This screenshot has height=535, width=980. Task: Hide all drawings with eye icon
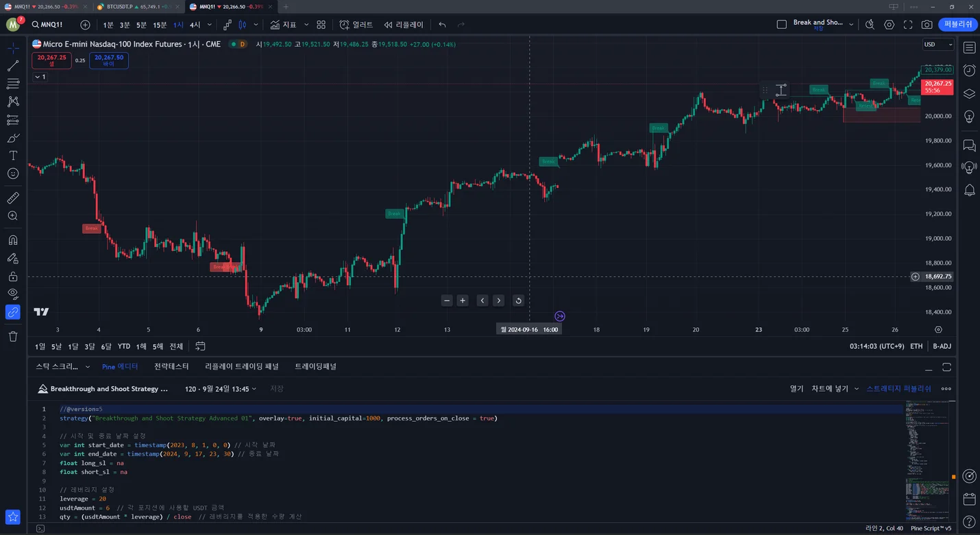coord(13,294)
